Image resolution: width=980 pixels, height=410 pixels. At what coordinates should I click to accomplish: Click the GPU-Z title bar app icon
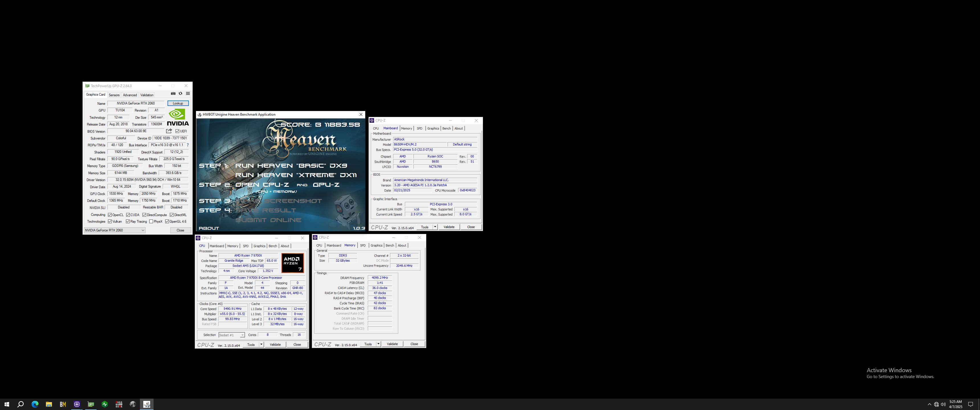click(x=87, y=86)
